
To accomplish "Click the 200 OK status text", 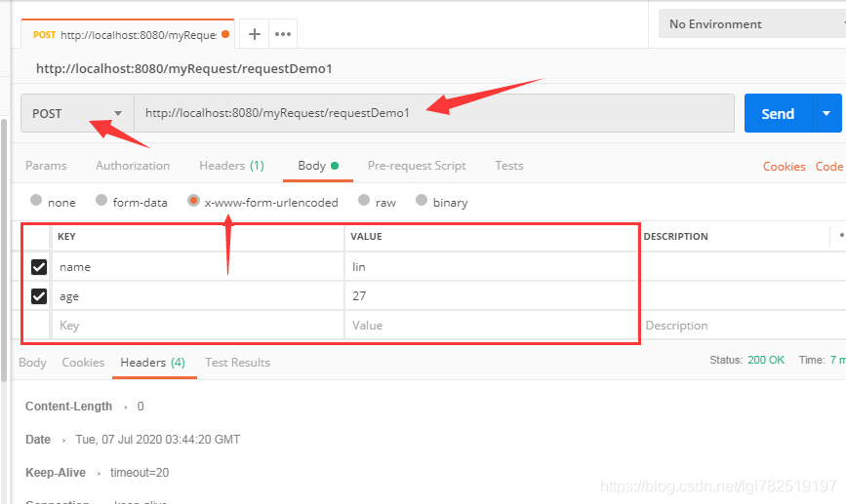I will pyautogui.click(x=766, y=360).
